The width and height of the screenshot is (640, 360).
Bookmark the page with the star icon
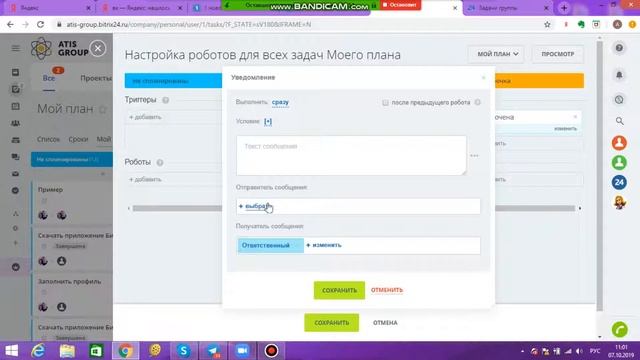547,24
